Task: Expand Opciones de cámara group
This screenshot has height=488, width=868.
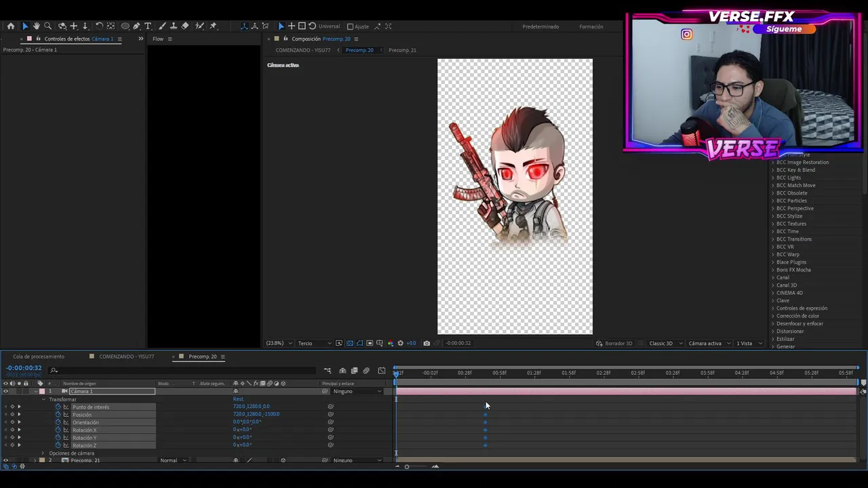Action: point(43,453)
